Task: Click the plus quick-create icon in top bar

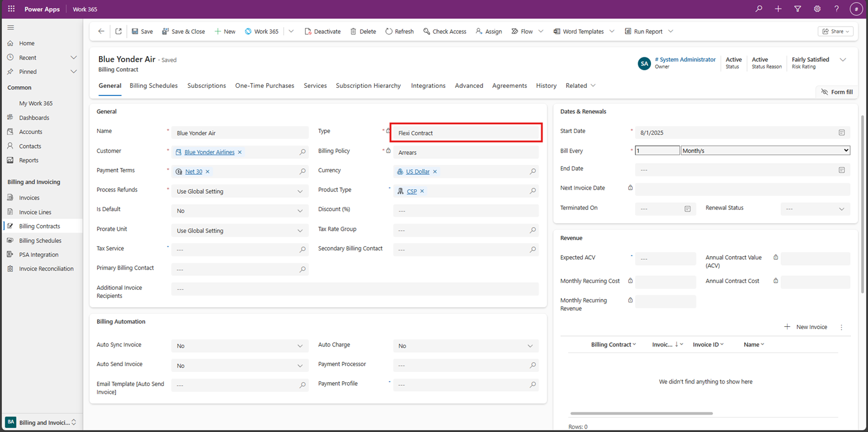Action: [x=778, y=9]
